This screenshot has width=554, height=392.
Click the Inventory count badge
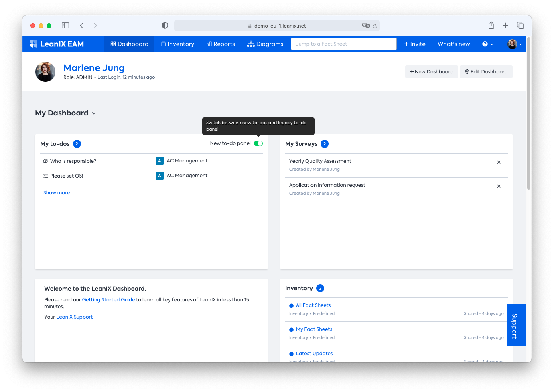[x=320, y=288]
